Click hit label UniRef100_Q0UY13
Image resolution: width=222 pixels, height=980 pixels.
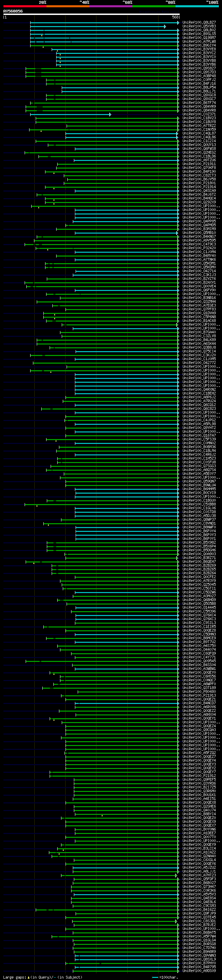(x=199, y=145)
